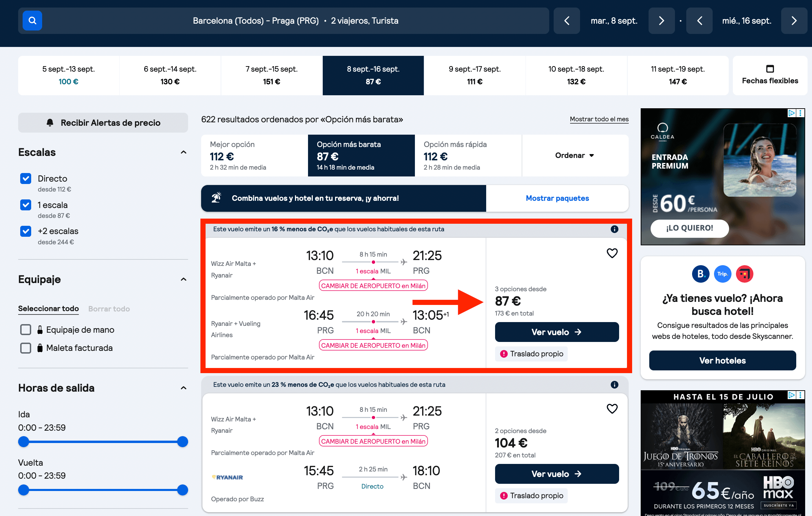This screenshot has width=812, height=516.
Task: Check the Maleta facturada option
Action: (26, 348)
